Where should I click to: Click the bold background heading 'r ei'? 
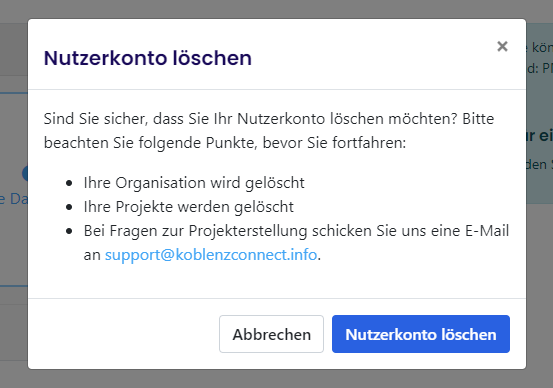(540, 135)
